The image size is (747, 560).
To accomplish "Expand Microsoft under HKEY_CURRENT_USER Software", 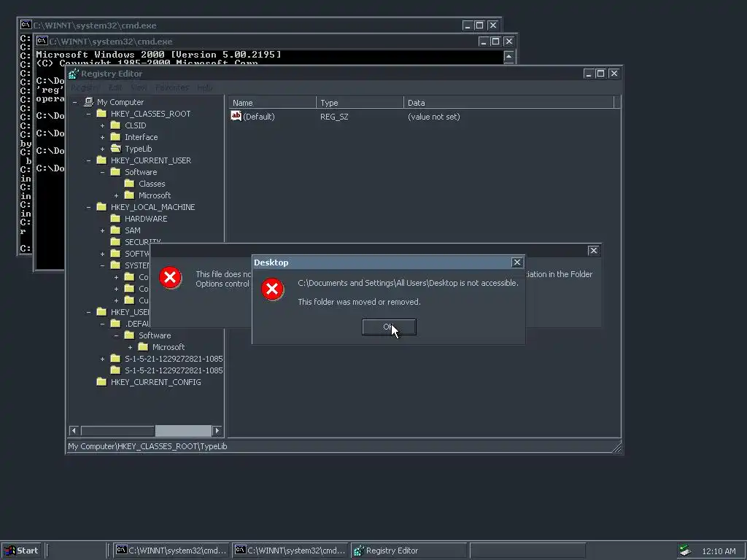I will (116, 195).
